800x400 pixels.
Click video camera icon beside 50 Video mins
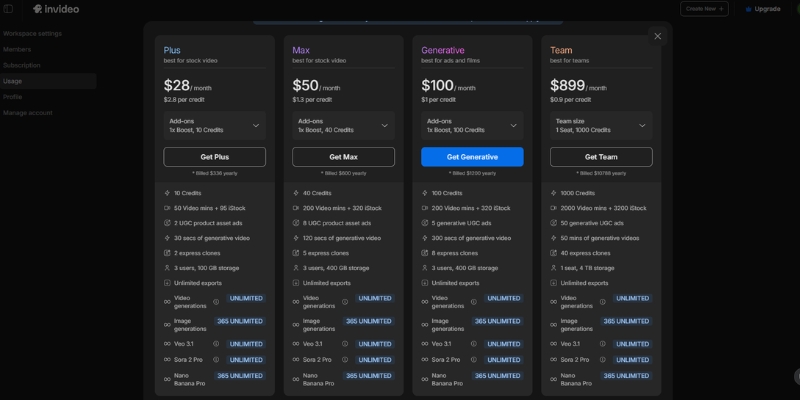pyautogui.click(x=167, y=208)
